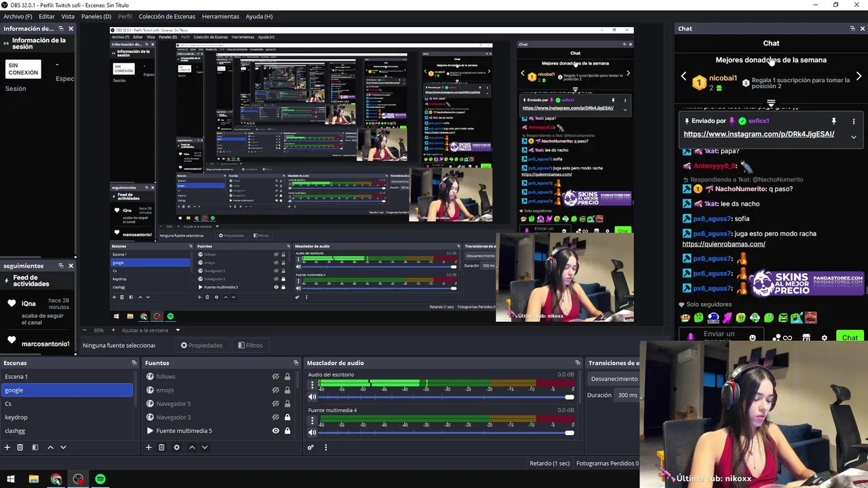Open the preview zoom percentage dropdown

(99, 330)
